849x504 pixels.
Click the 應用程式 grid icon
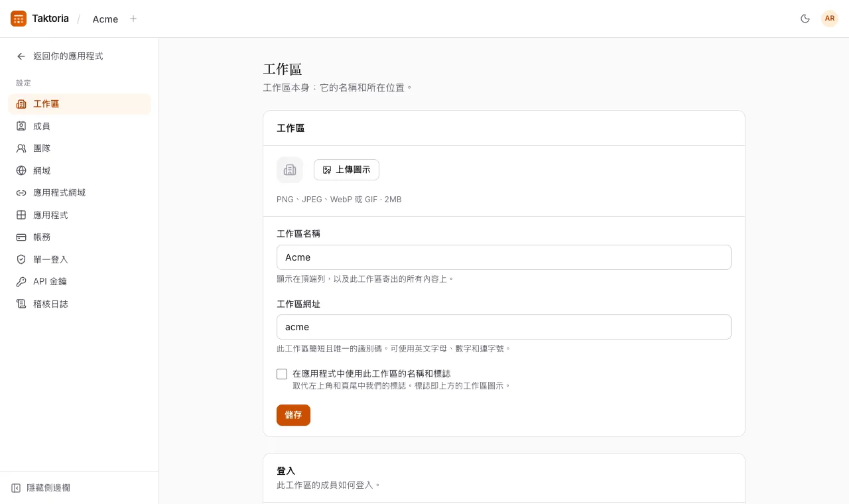pyautogui.click(x=21, y=215)
